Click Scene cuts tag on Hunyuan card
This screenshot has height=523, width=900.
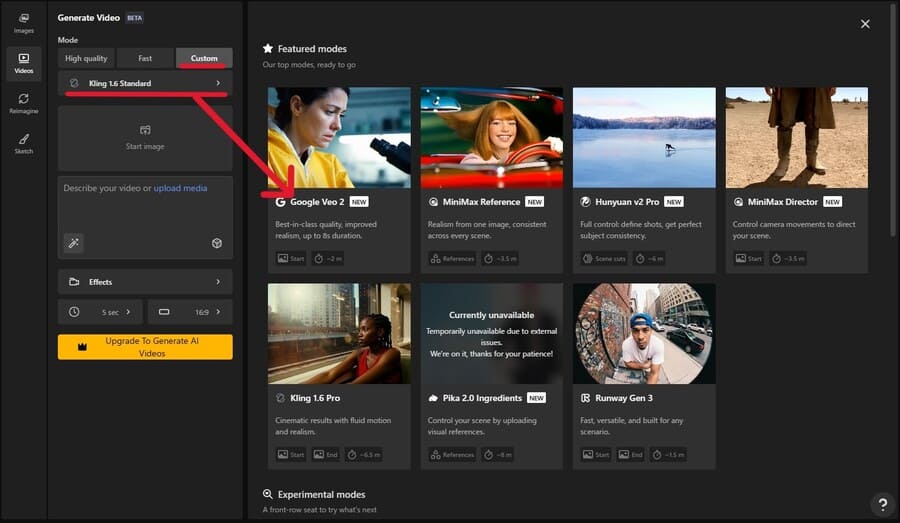(x=604, y=258)
